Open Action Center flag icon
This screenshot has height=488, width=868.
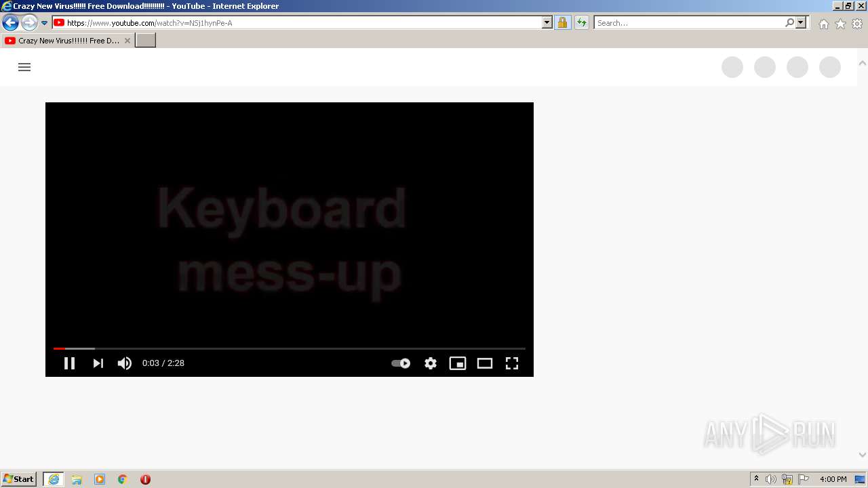coord(804,479)
